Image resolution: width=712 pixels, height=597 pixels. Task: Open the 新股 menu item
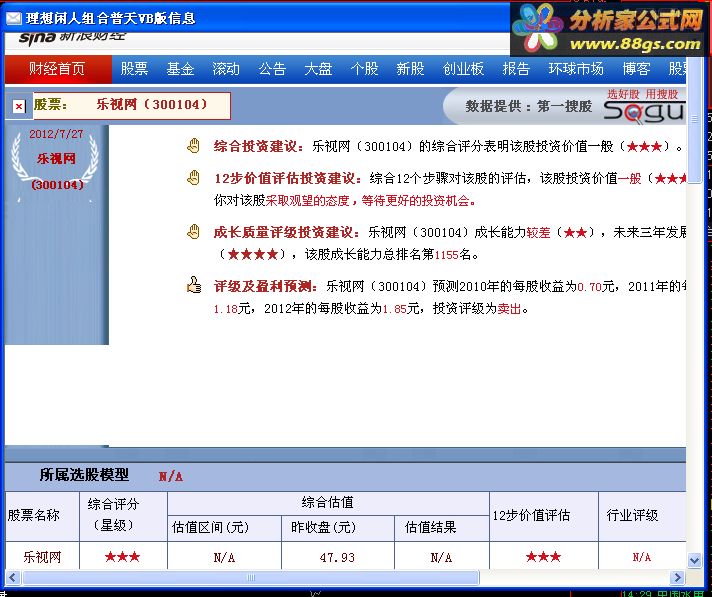click(410, 69)
